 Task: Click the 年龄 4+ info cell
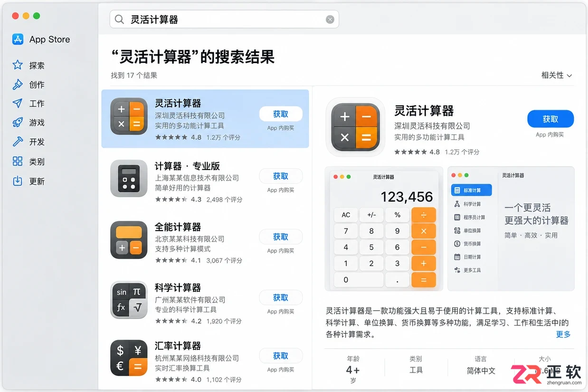click(x=353, y=370)
